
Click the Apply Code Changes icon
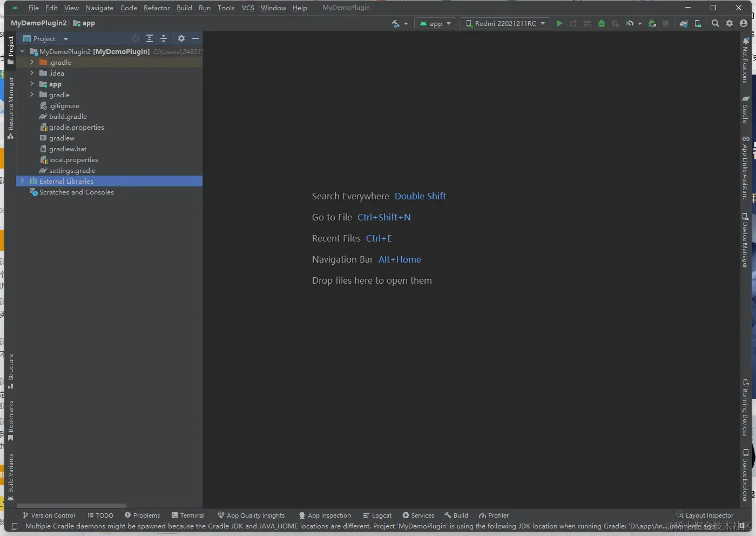[x=588, y=23]
